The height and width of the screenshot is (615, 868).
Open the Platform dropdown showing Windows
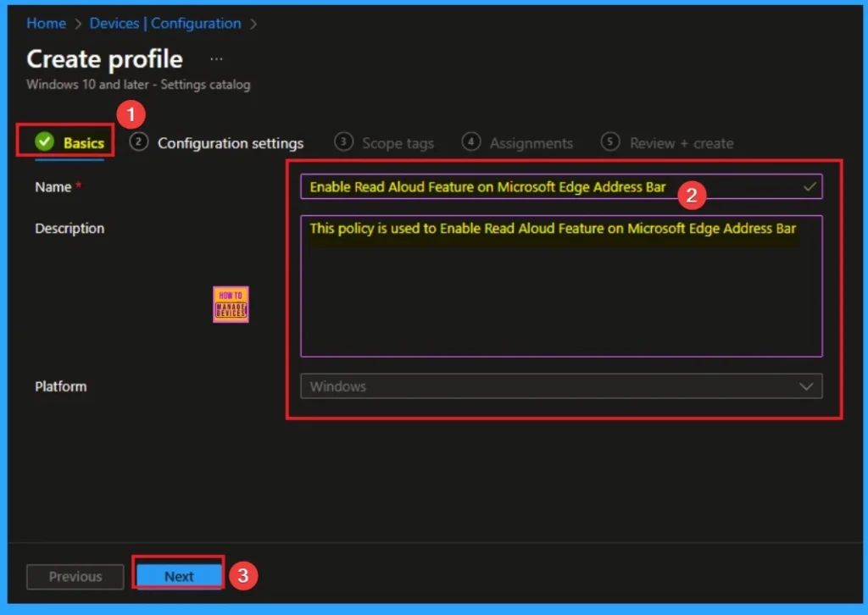(561, 386)
